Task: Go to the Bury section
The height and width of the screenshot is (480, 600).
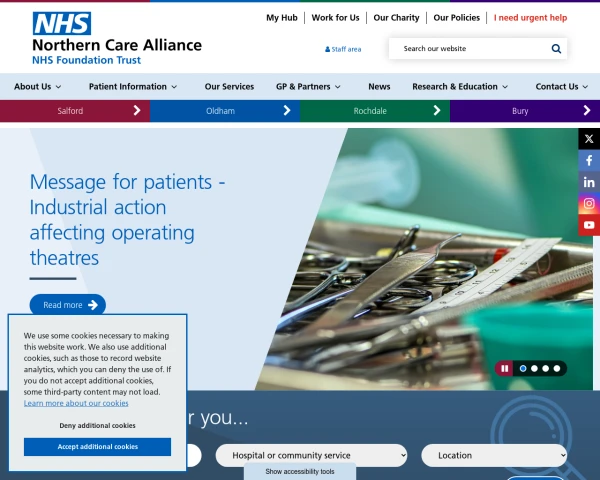Action: [x=525, y=111]
